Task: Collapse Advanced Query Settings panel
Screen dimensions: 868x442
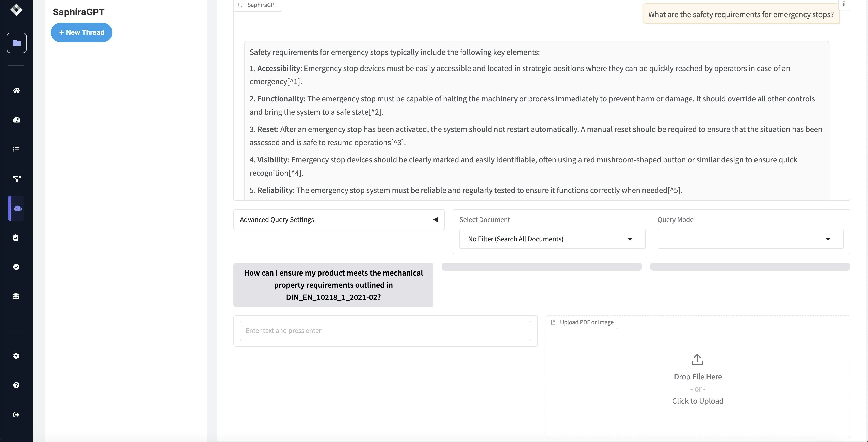Action: click(x=435, y=219)
